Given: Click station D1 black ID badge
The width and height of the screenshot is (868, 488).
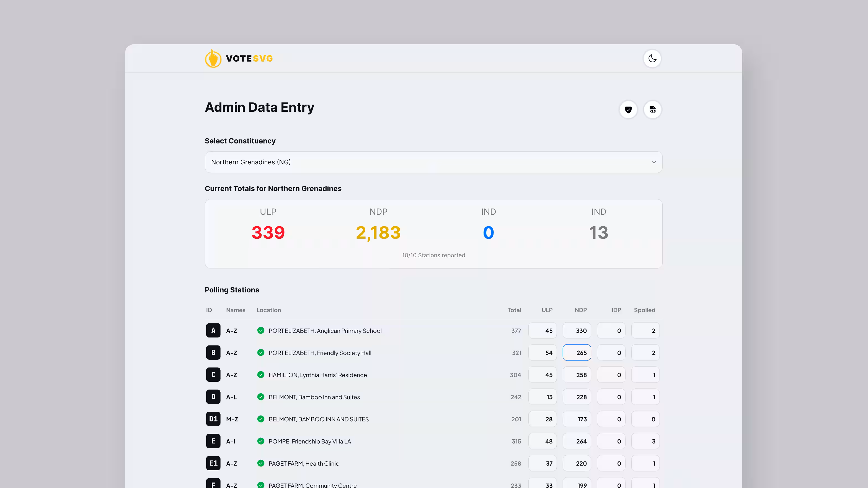Looking at the screenshot, I should pyautogui.click(x=213, y=419).
